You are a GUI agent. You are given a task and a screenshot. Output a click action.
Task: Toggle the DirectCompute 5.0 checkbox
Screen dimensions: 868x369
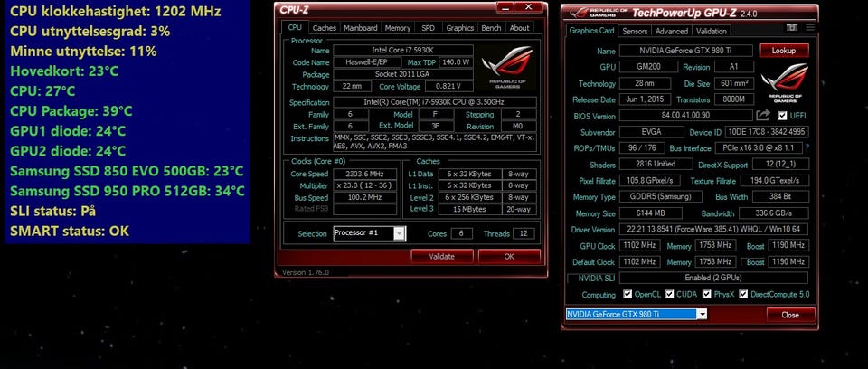(743, 294)
